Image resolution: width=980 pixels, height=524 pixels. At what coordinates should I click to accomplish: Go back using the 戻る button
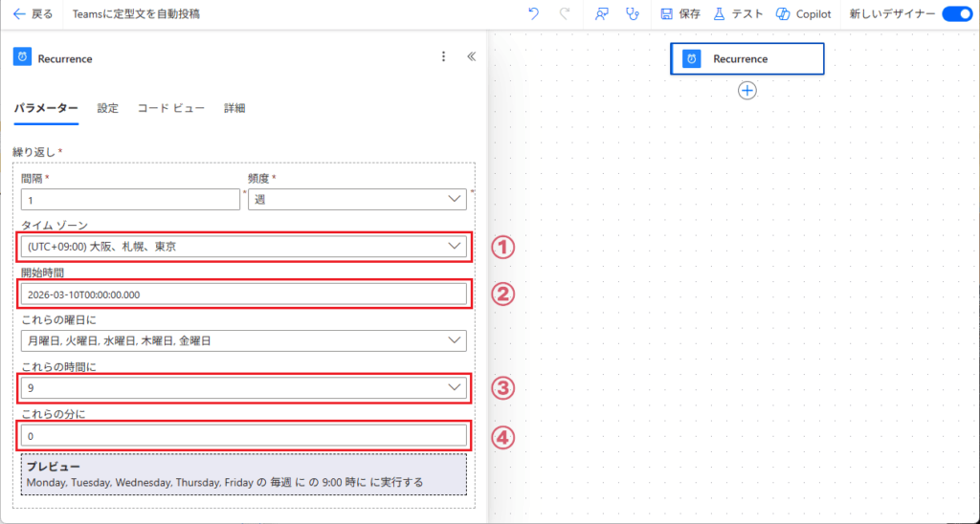33,14
